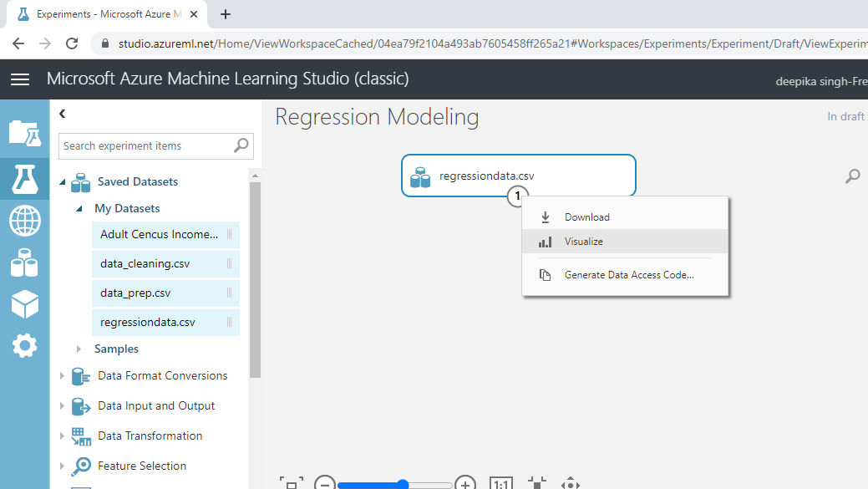Expand the Samples tree node

point(79,349)
